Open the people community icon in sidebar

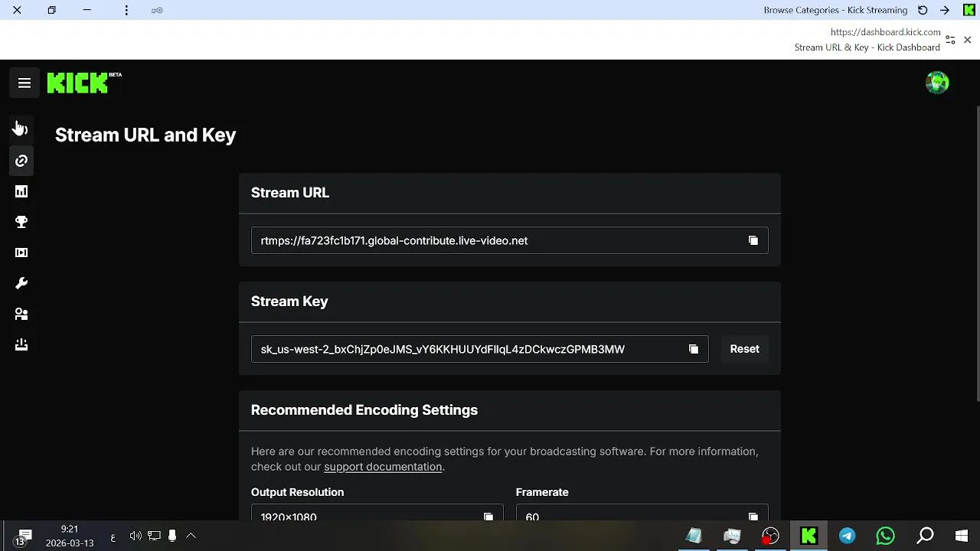pos(21,314)
